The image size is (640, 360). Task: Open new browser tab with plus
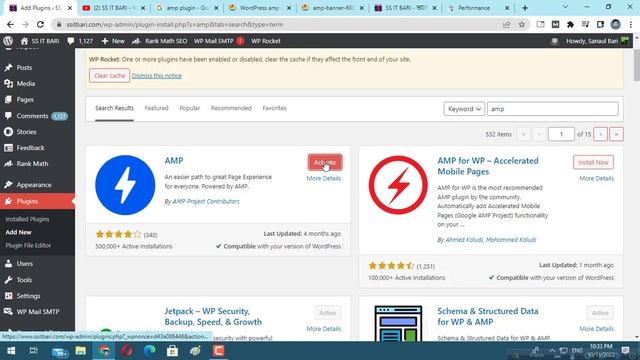[525, 8]
